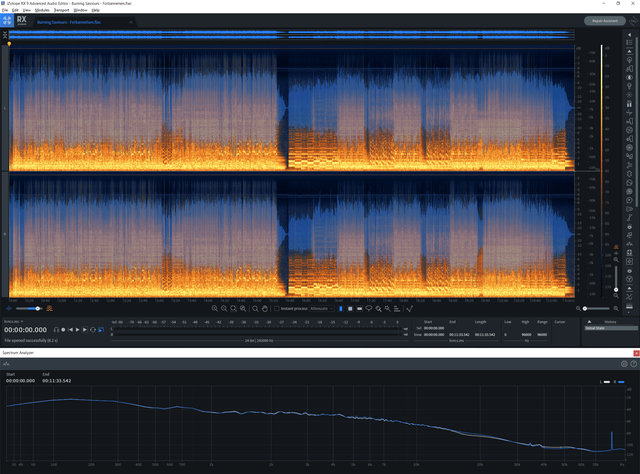640x474 pixels.
Task: Adjust the waveform/spectrogram opacity slider
Action: [29, 309]
